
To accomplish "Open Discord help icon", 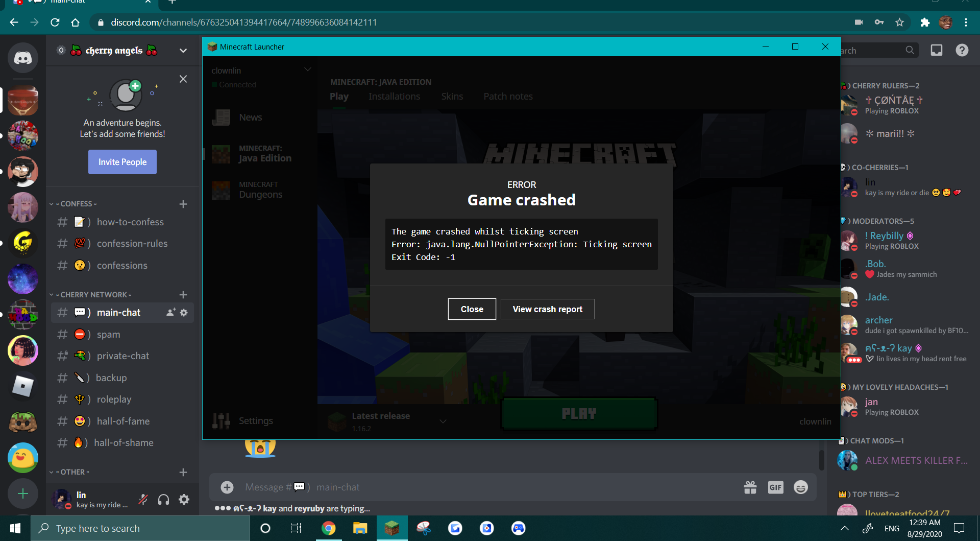I will click(x=962, y=50).
